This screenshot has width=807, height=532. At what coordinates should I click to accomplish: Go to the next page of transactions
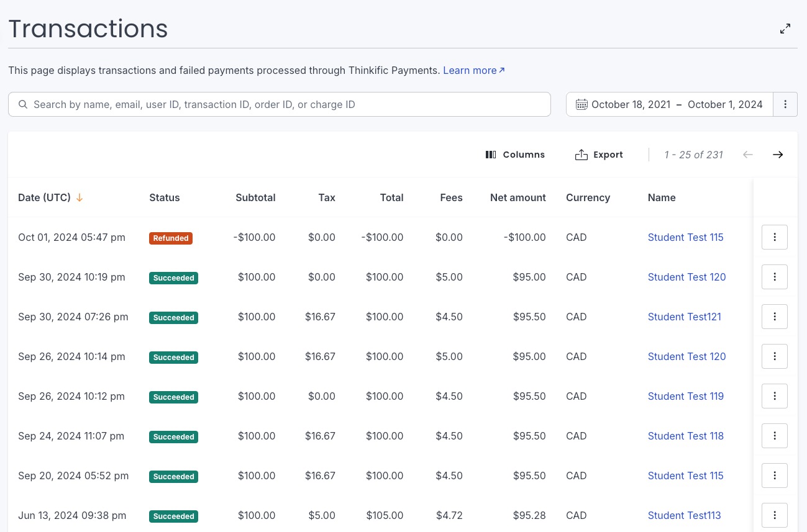point(777,155)
